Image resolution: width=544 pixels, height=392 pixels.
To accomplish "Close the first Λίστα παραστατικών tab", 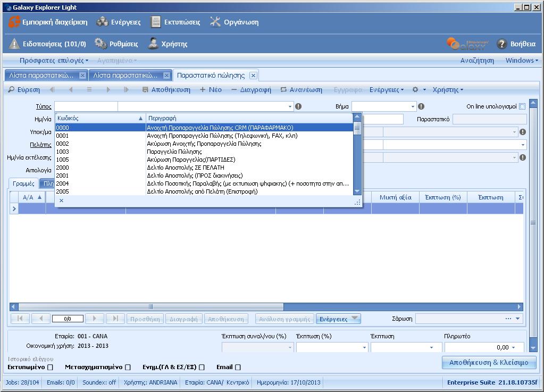I will click(x=82, y=76).
